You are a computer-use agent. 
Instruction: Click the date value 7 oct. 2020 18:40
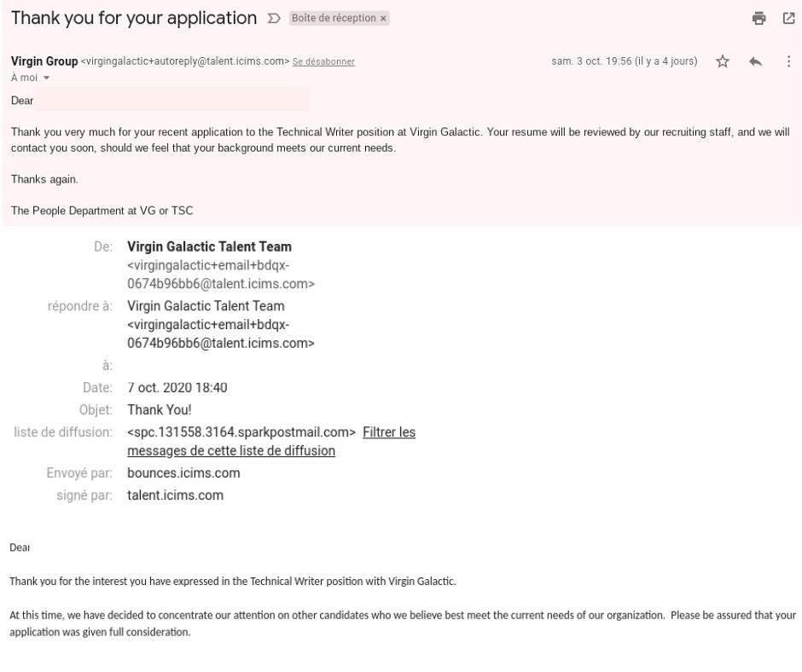(177, 388)
